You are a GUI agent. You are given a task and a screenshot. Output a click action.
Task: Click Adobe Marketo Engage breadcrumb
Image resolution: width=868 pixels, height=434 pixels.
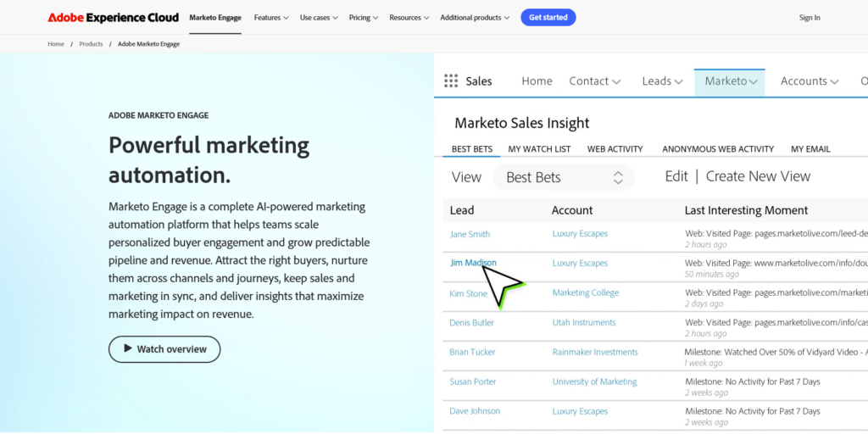tap(149, 44)
